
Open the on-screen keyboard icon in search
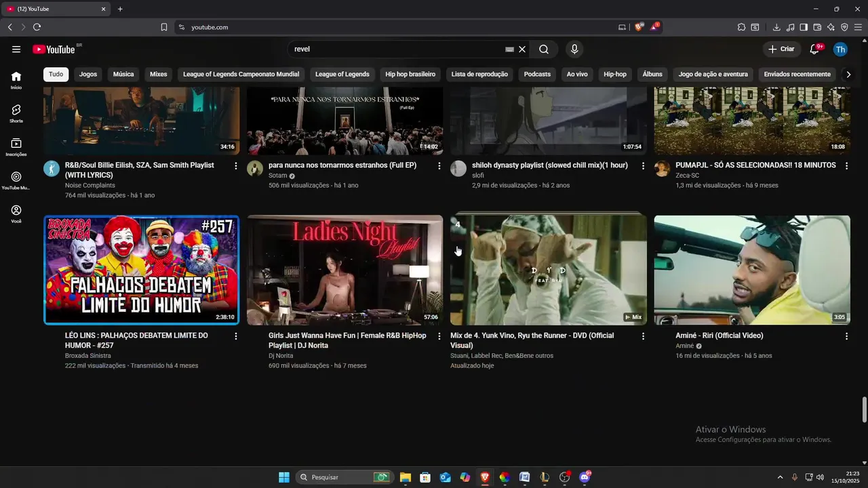pyautogui.click(x=509, y=49)
